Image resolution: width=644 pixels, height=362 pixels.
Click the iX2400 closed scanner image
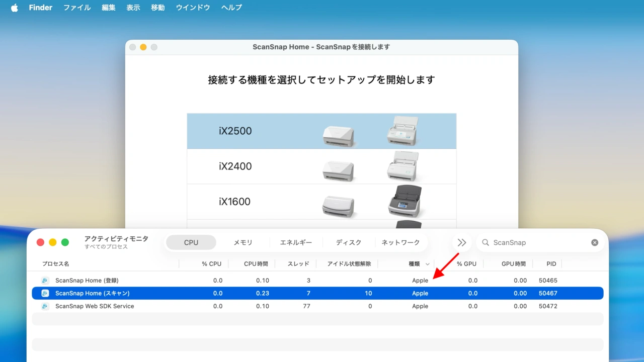pos(338,171)
